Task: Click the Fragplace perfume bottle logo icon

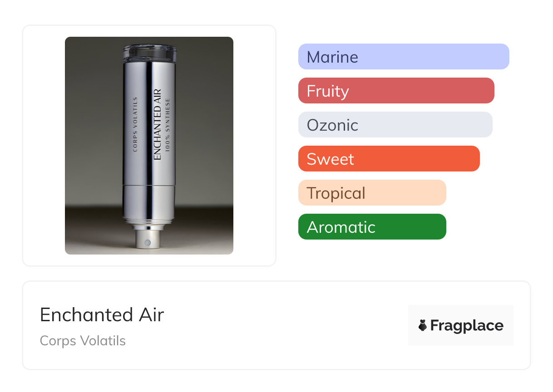Action: (423, 325)
